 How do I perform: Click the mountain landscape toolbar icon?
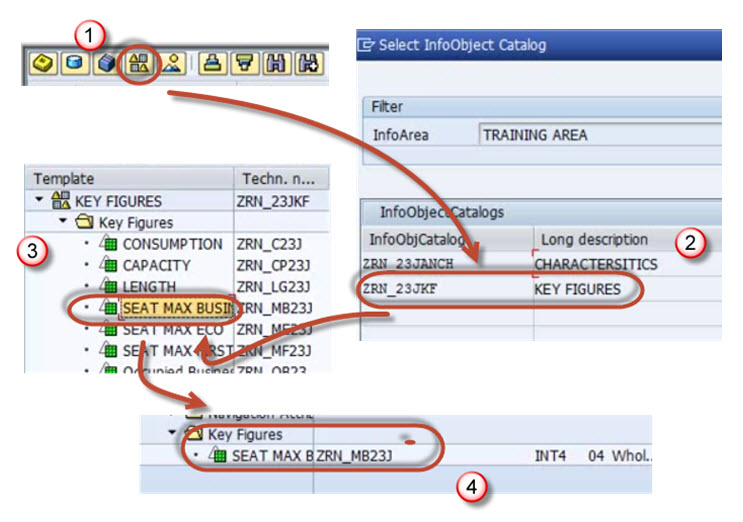[172, 63]
